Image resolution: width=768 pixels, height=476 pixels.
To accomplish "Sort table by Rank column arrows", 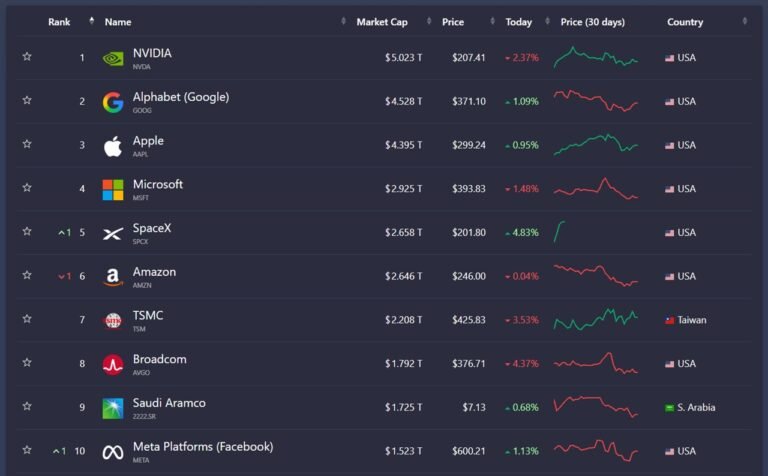I will tap(92, 21).
